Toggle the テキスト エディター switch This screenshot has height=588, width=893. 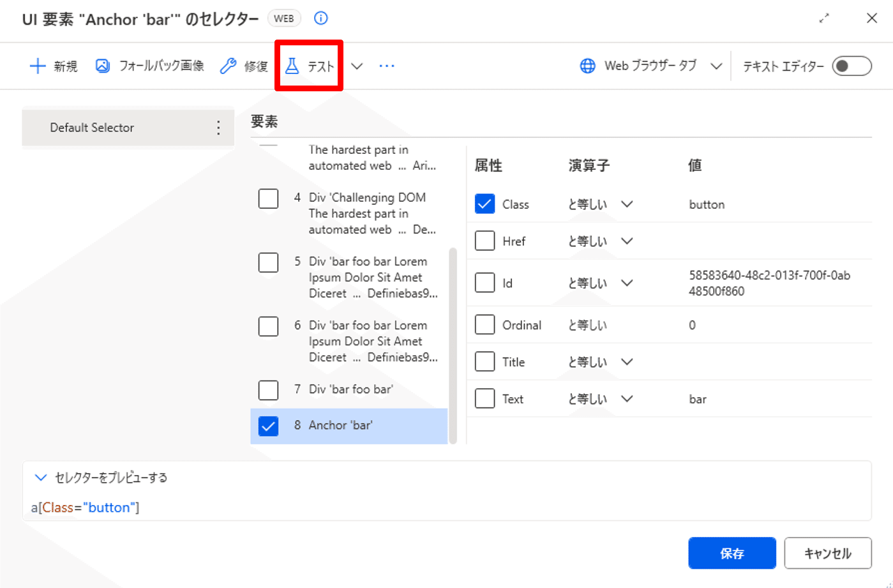(x=852, y=66)
